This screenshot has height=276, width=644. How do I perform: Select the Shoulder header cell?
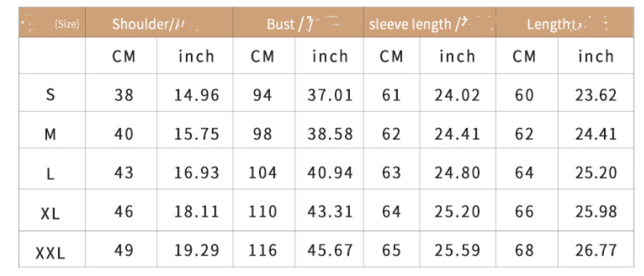[159, 23]
